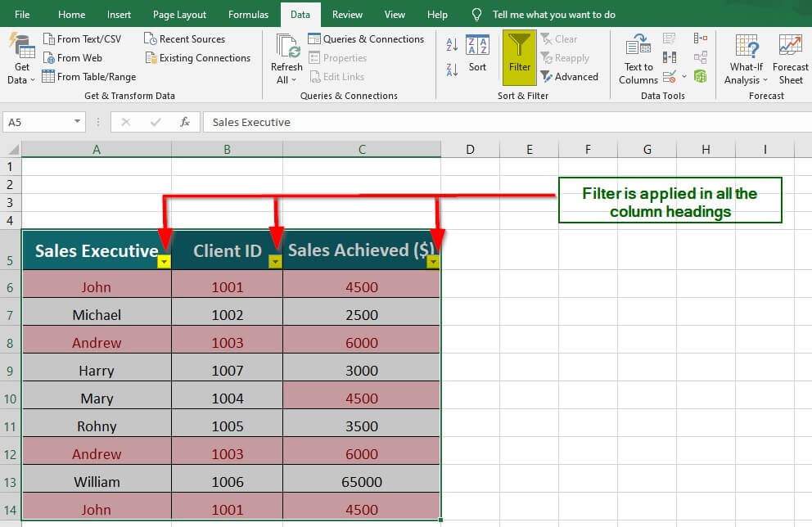The width and height of the screenshot is (812, 527).
Task: Expand the Name Box dropdown arrow
Action: 78,122
